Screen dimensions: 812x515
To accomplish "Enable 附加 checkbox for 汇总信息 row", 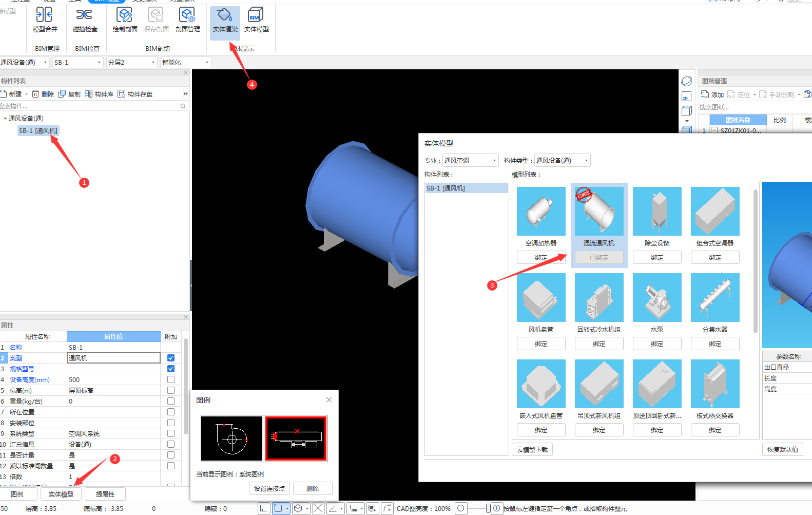I will (x=171, y=444).
